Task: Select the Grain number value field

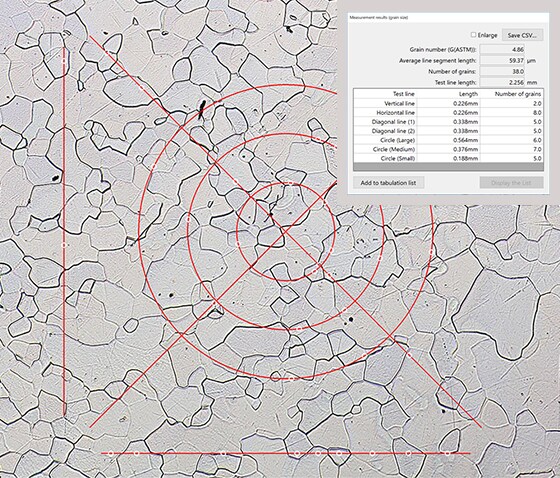Action: tap(502, 49)
